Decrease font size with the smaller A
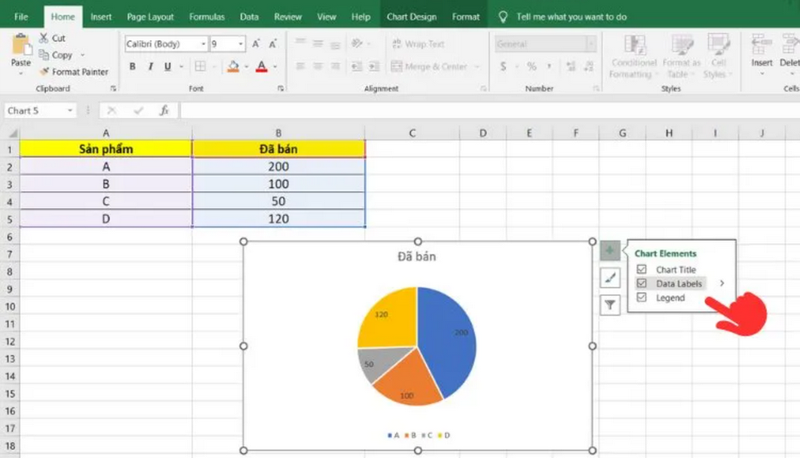Screen dimensions: 800x458 pos(273,44)
